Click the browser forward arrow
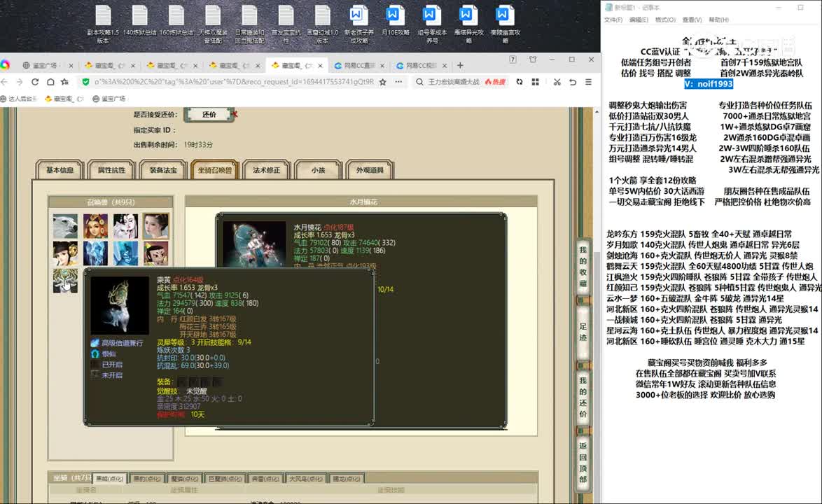 (x=20, y=82)
